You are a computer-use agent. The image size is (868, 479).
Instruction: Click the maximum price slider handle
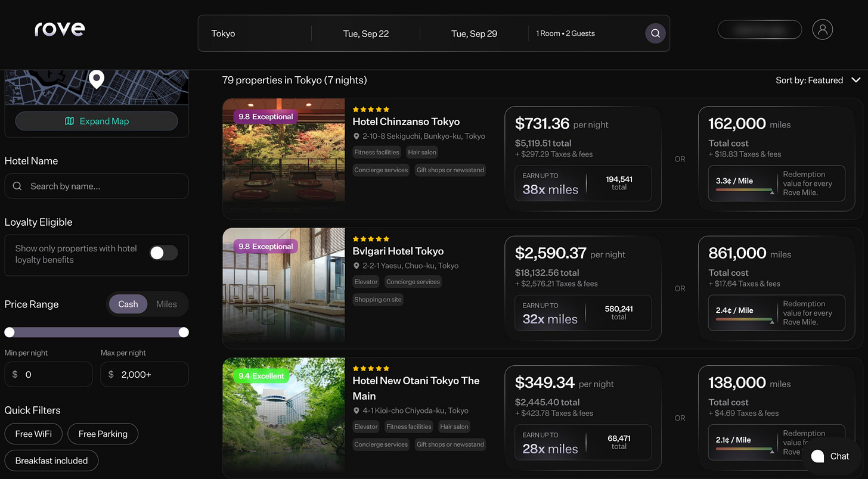click(184, 332)
